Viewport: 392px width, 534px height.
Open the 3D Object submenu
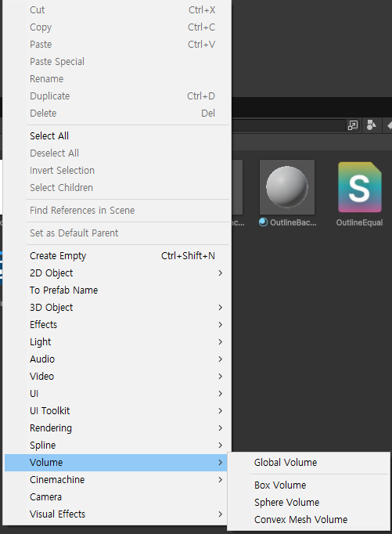117,308
